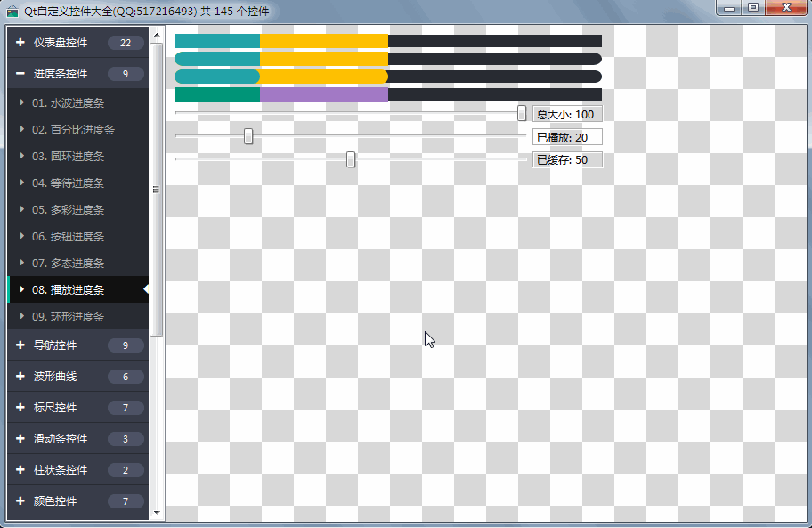Viewport: 812px width, 528px height.
Task: Click the 已播放 slider handle
Action: tap(248, 136)
